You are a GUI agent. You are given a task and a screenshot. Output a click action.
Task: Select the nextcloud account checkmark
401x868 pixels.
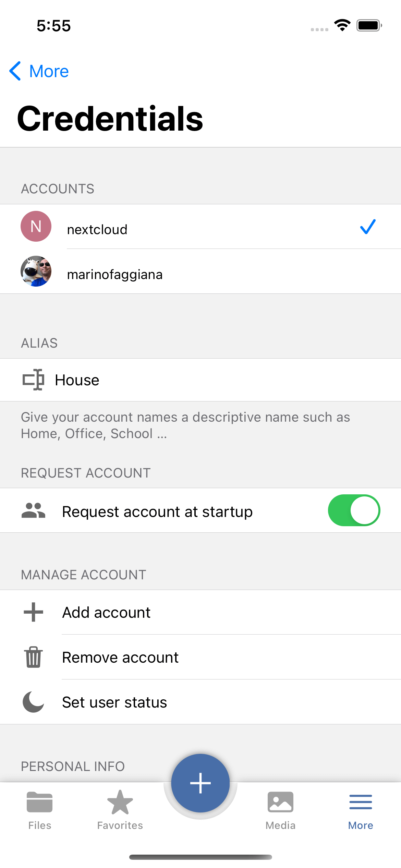[x=368, y=227]
